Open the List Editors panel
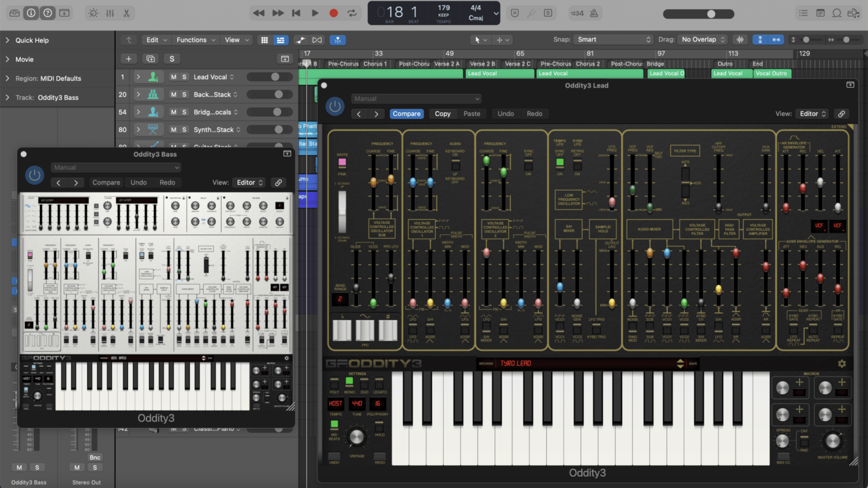The image size is (868, 488). [x=803, y=13]
